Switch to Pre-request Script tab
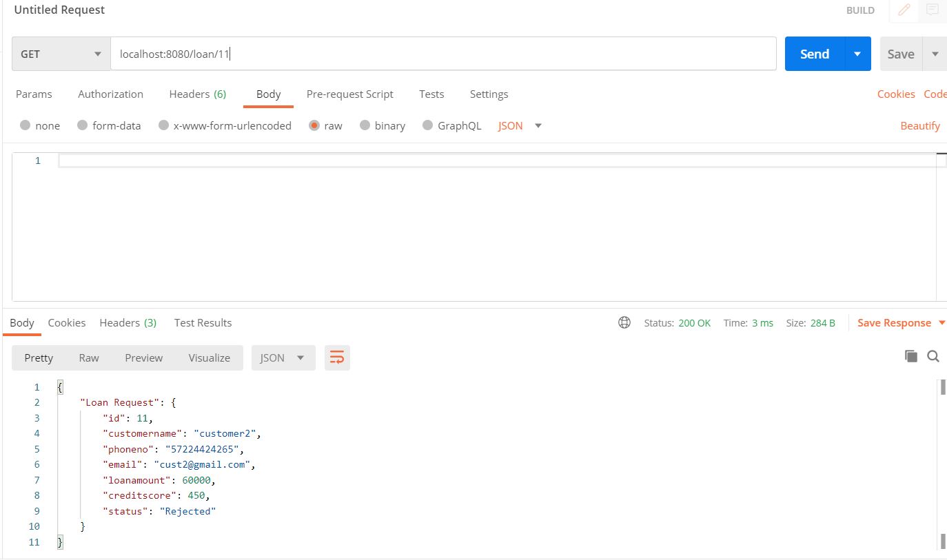Screen dimensions: 947x560 (x=349, y=94)
